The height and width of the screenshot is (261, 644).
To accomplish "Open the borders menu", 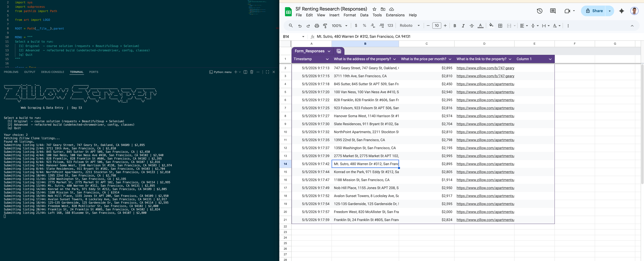I will click(500, 26).
